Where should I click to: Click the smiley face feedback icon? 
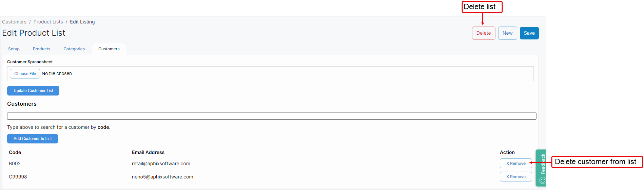(543, 180)
